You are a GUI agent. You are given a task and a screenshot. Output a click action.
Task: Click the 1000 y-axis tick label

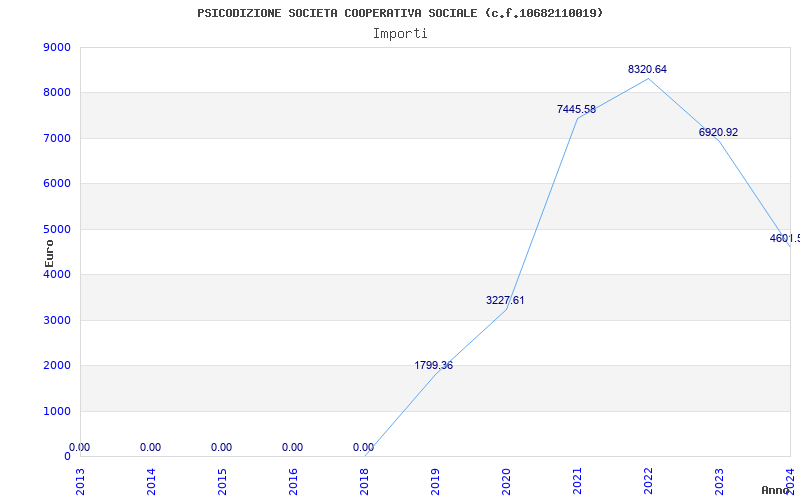[x=57, y=411]
